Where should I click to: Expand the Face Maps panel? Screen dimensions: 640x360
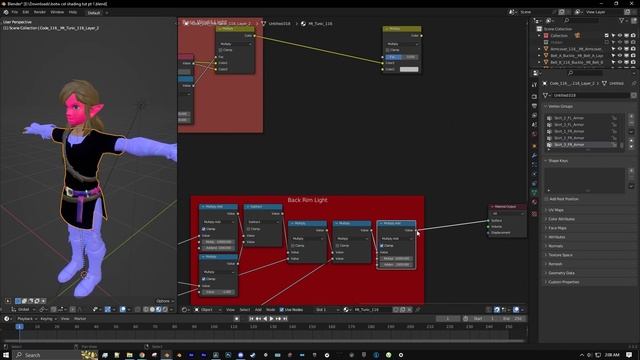click(588, 228)
